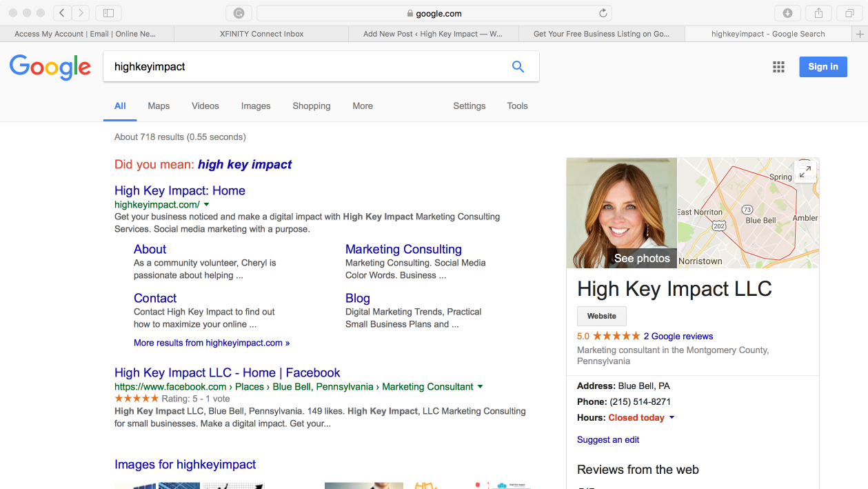Show all tabs overview icon

(849, 13)
